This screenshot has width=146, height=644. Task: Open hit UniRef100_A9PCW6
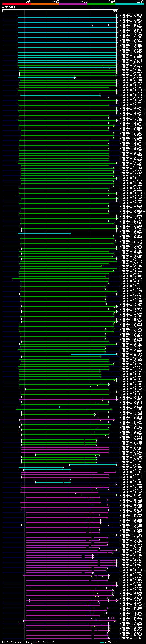click(131, 27)
